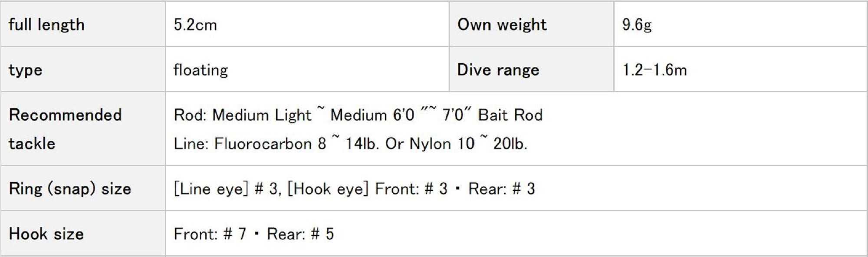Click the "Ring (snap) size" label
This screenshot has width=868, height=257.
(70, 189)
